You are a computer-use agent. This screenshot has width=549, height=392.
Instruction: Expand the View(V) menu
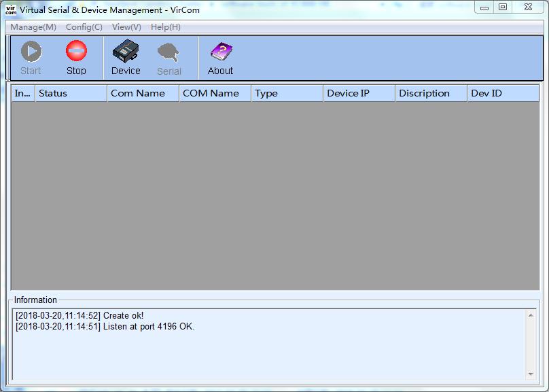point(126,27)
